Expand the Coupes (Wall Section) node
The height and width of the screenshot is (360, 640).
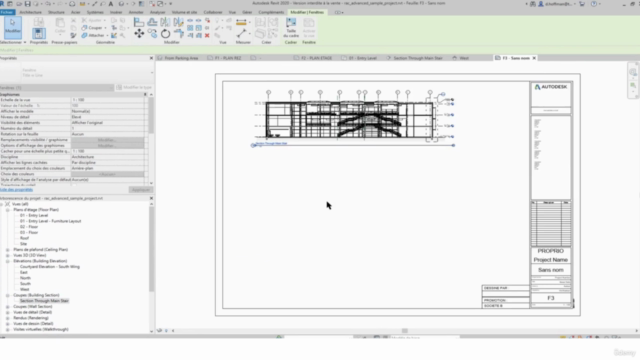[7, 307]
